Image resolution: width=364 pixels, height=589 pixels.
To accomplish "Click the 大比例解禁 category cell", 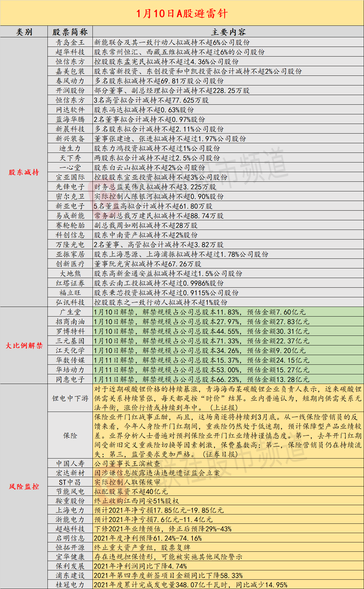I will pos(24,345).
